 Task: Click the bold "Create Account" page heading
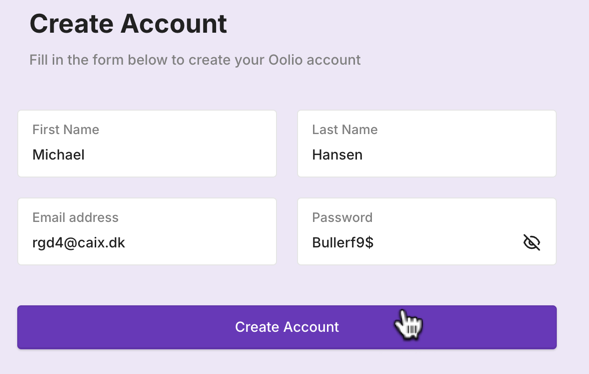128,24
